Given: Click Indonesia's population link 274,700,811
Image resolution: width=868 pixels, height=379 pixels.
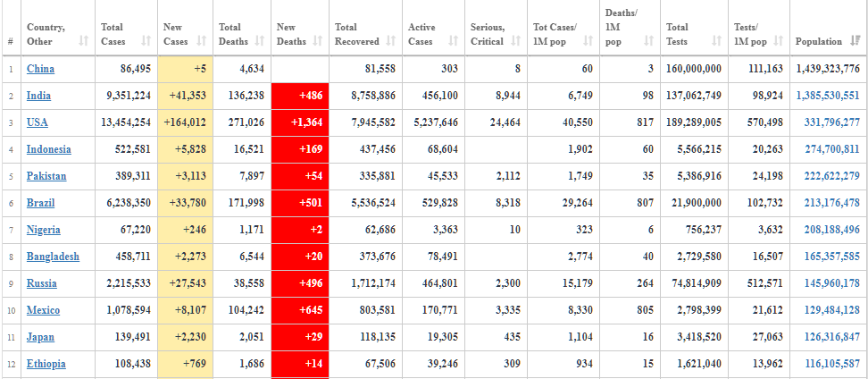Looking at the screenshot, I should pos(832,149).
